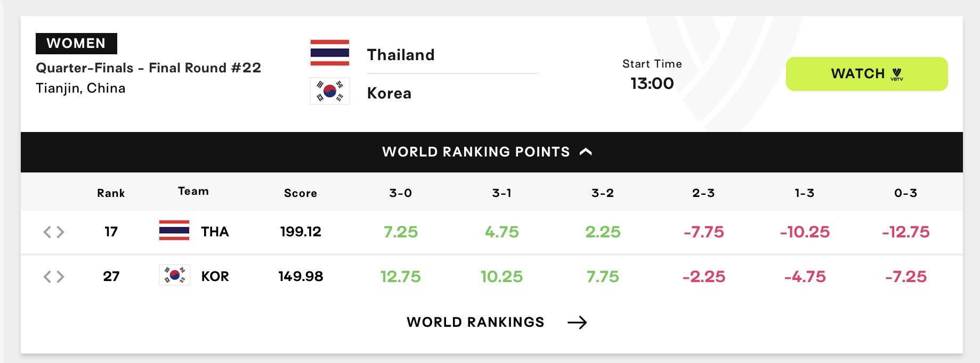Select the WOMEN category tag
Image resolution: width=980 pixels, height=363 pixels.
coord(76,44)
